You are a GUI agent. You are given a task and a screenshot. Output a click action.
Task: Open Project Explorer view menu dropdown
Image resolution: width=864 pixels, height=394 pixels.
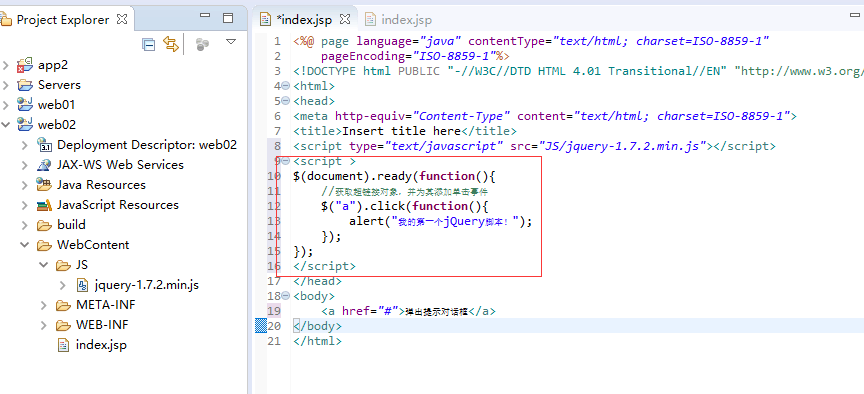[231, 42]
